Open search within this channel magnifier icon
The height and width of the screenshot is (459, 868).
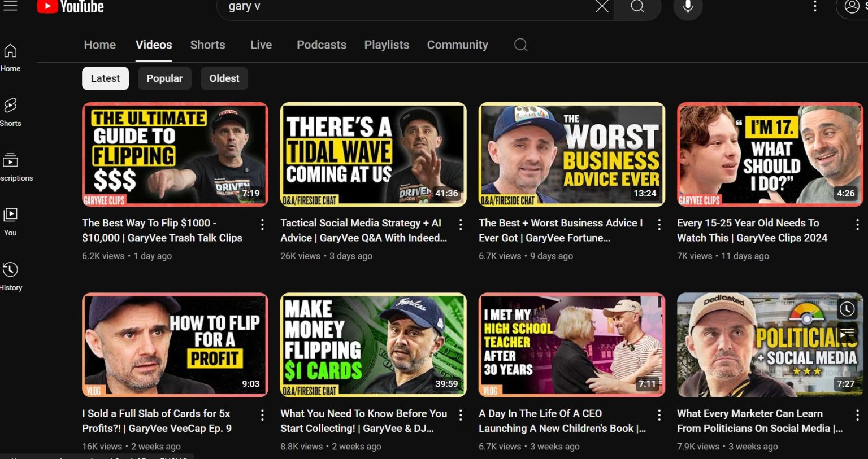(x=520, y=45)
